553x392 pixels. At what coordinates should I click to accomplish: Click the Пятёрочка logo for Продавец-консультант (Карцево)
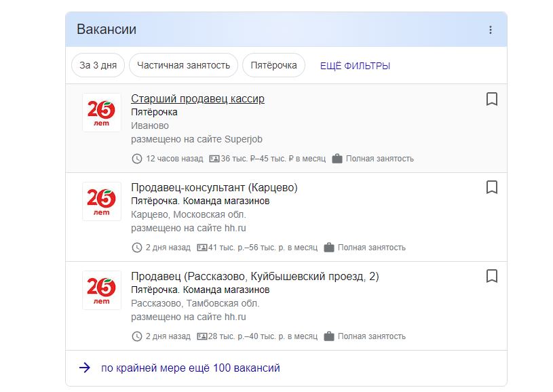(102, 201)
